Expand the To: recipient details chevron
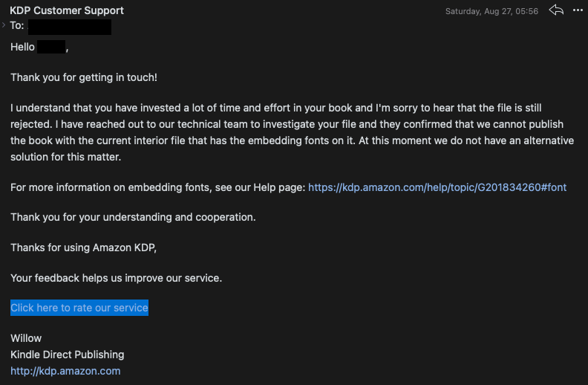This screenshot has height=385, width=588. pos(4,25)
